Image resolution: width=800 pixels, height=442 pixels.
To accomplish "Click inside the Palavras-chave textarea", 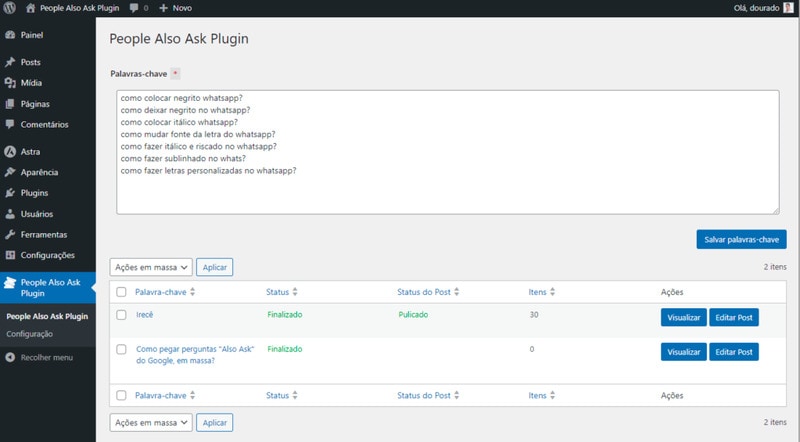I will [447, 152].
